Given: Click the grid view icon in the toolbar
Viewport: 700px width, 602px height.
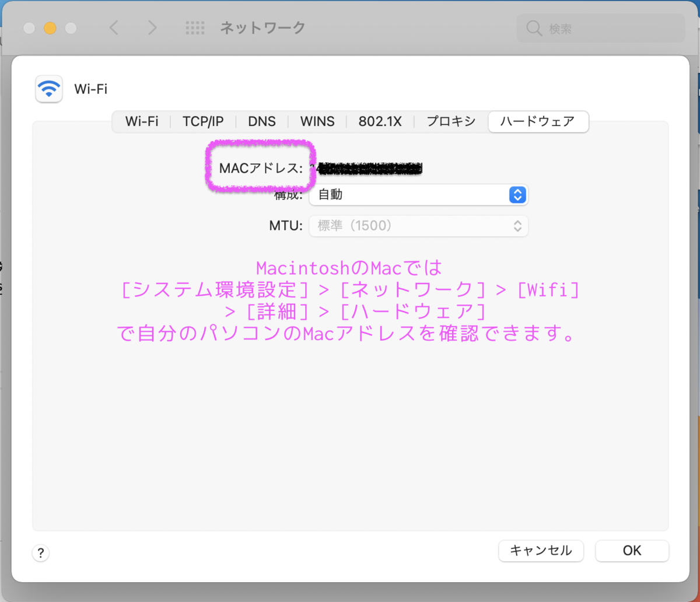Looking at the screenshot, I should (x=195, y=27).
